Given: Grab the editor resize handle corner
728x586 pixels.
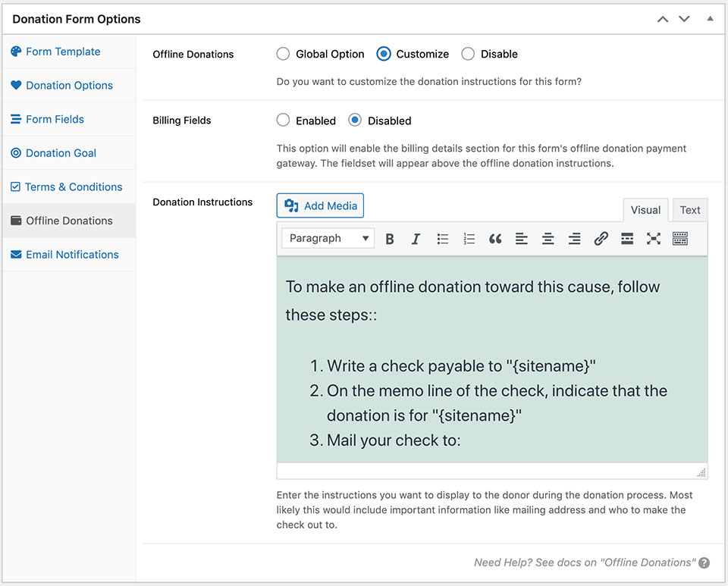Looking at the screenshot, I should (x=701, y=472).
